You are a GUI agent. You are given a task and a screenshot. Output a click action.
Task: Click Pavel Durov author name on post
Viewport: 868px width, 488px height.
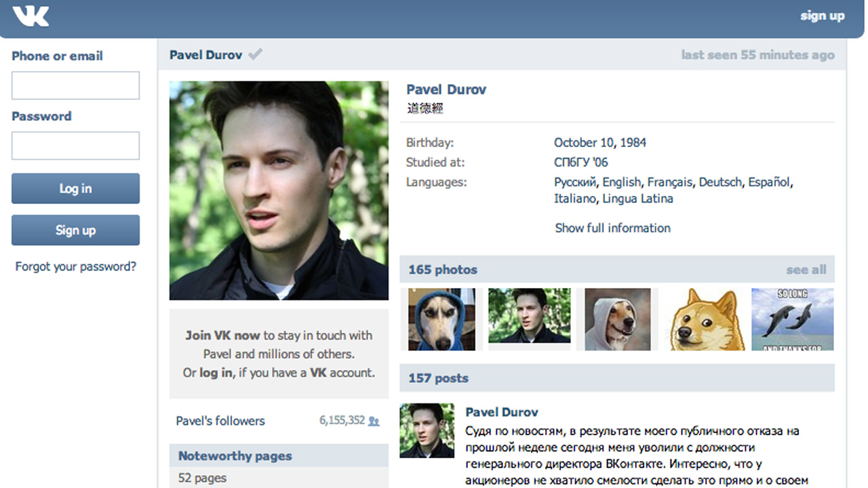point(502,412)
